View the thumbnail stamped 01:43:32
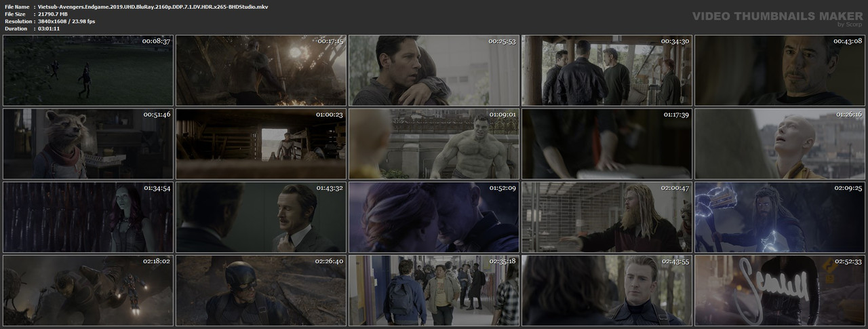The width and height of the screenshot is (868, 329). [x=261, y=216]
